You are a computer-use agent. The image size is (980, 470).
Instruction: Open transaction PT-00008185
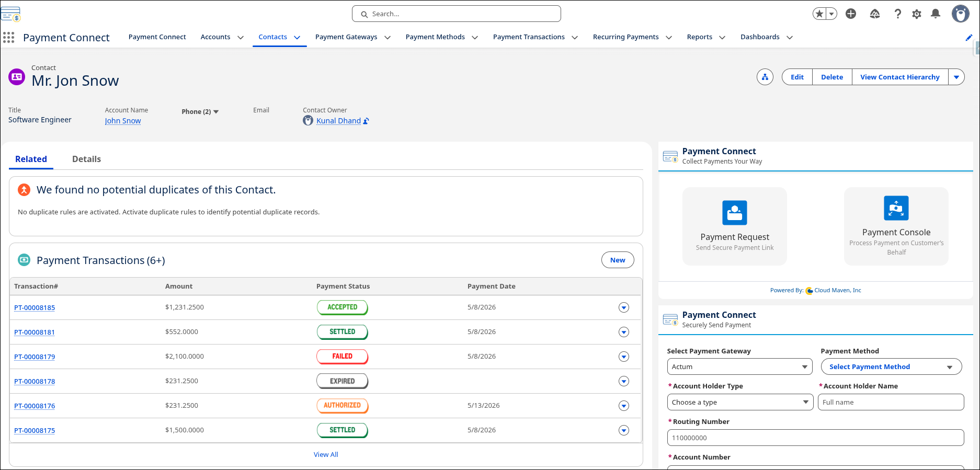coord(35,307)
